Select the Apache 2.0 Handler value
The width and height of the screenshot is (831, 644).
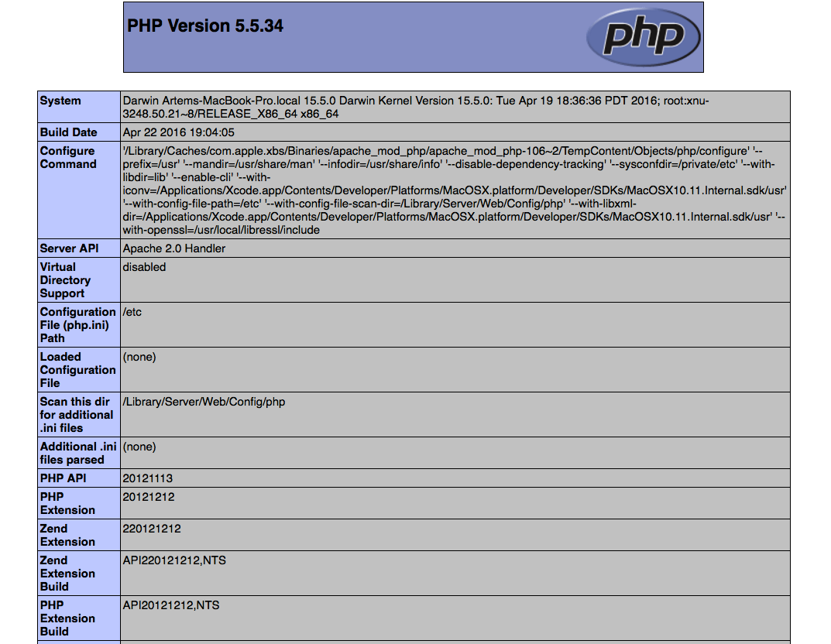pyautogui.click(x=174, y=248)
